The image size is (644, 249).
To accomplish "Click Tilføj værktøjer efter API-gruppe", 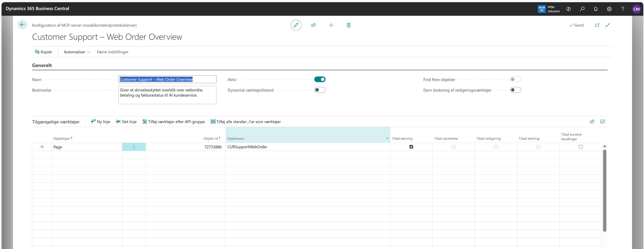I will click(x=174, y=122).
